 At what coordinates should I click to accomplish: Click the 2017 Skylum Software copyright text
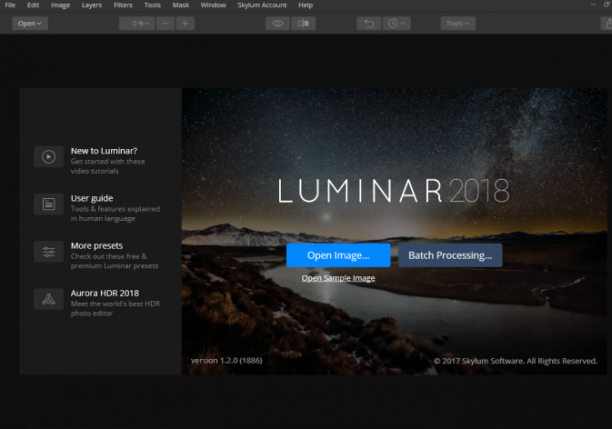[x=515, y=361]
